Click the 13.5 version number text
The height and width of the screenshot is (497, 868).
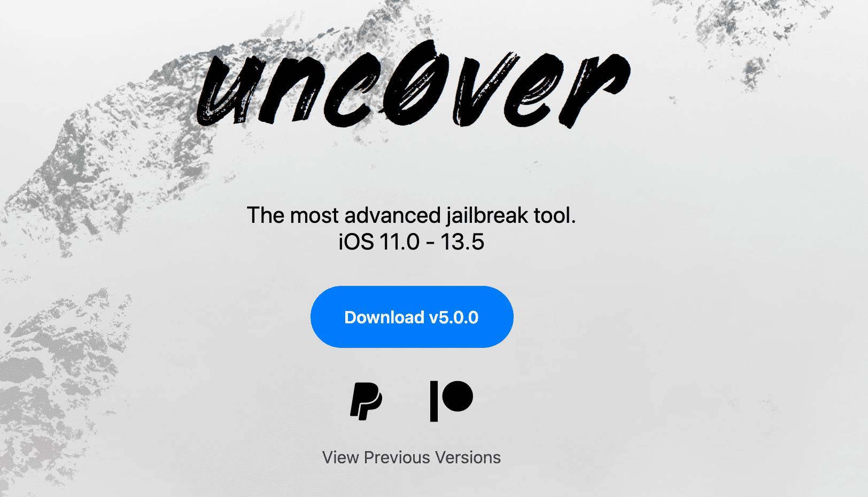point(462,242)
